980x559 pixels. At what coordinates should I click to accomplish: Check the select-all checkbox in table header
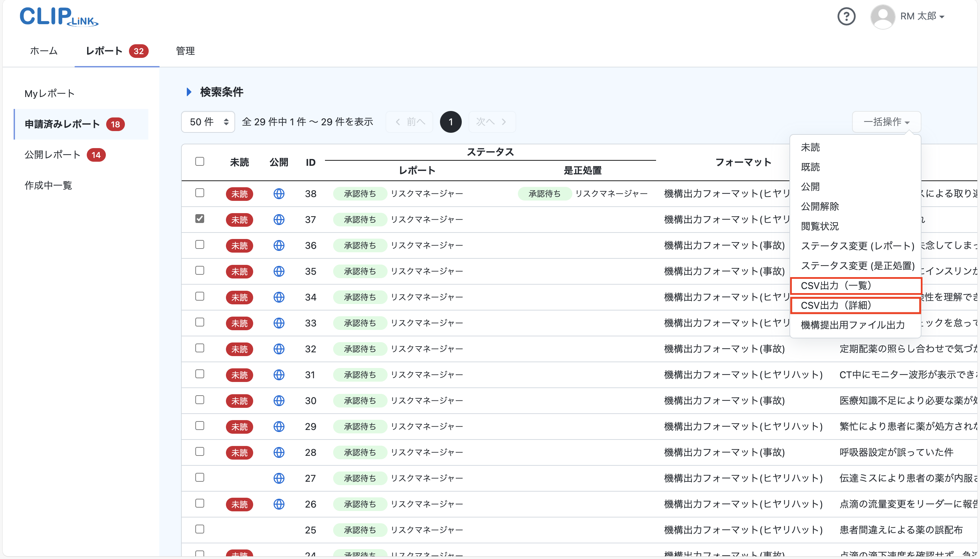(x=199, y=162)
